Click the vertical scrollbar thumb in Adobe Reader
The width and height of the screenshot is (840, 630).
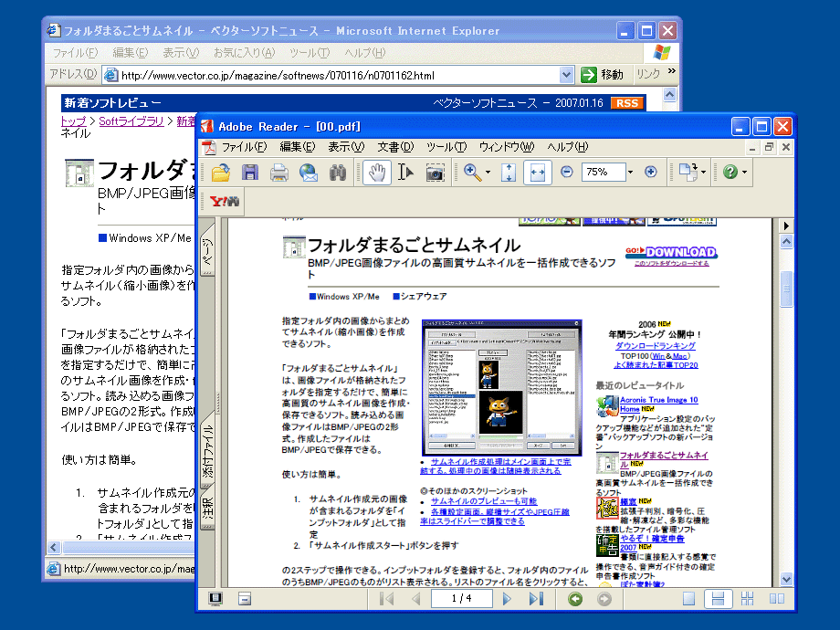[x=786, y=289]
